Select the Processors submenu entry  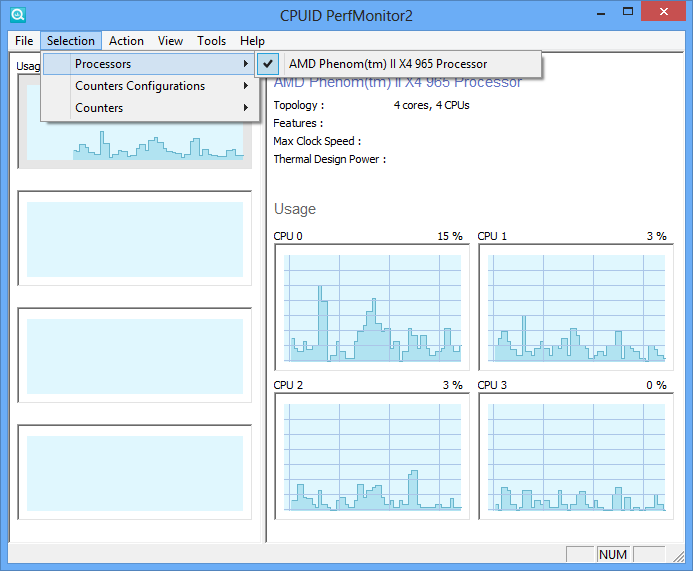pyautogui.click(x=149, y=64)
